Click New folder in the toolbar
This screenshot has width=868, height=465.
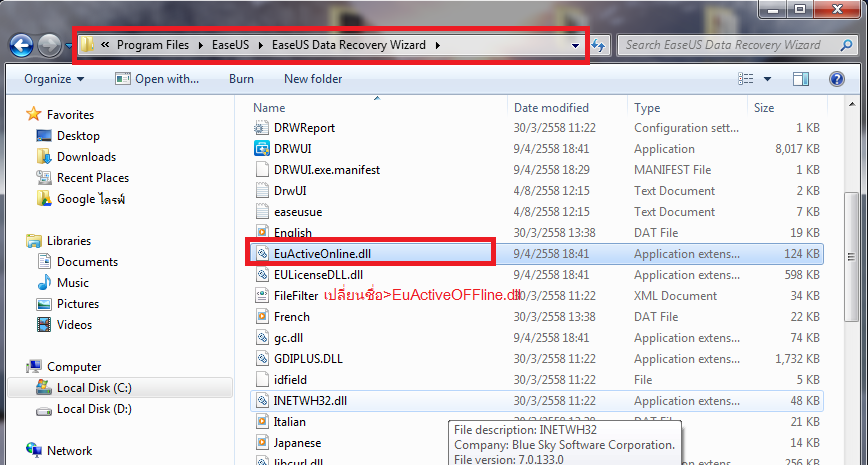313,79
